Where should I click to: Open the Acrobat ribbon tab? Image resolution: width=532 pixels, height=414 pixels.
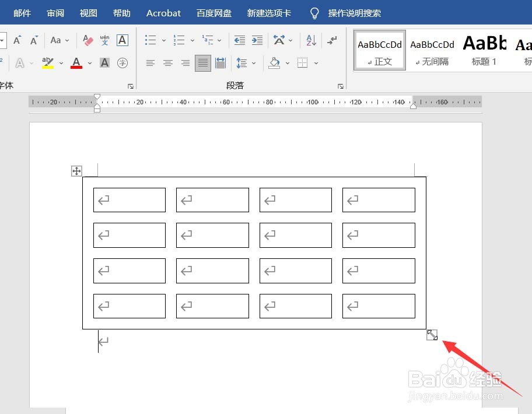[x=163, y=13]
